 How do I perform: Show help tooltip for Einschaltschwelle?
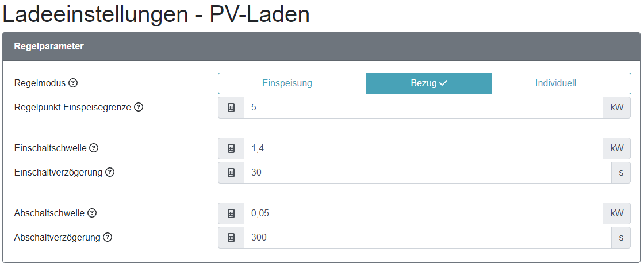click(x=94, y=148)
